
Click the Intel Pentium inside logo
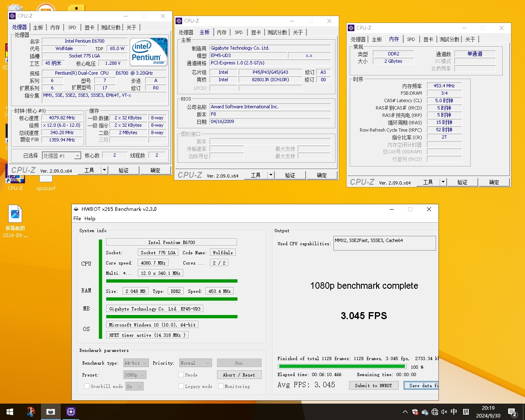coord(149,52)
